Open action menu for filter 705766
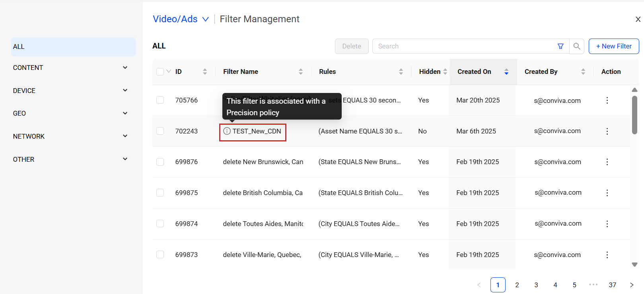 [x=607, y=101]
